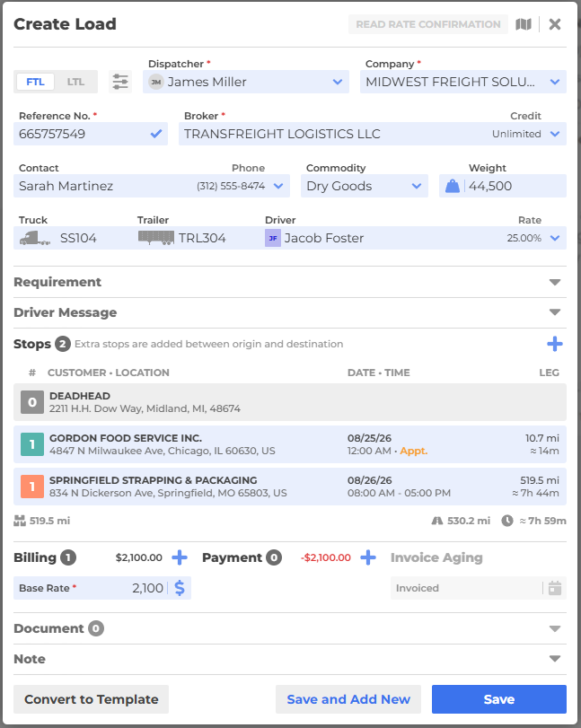
Task: Open the map view icon
Action: click(524, 24)
